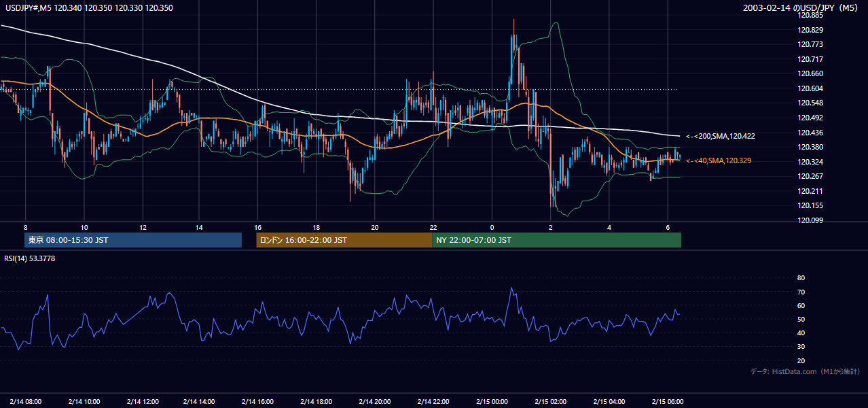Click hour tick 12 under the price chart
The width and height of the screenshot is (868, 408).
click(142, 226)
